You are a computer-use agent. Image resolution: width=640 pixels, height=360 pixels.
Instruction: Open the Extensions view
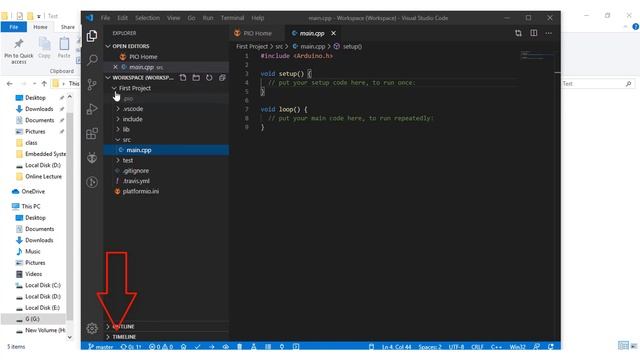coord(92,133)
